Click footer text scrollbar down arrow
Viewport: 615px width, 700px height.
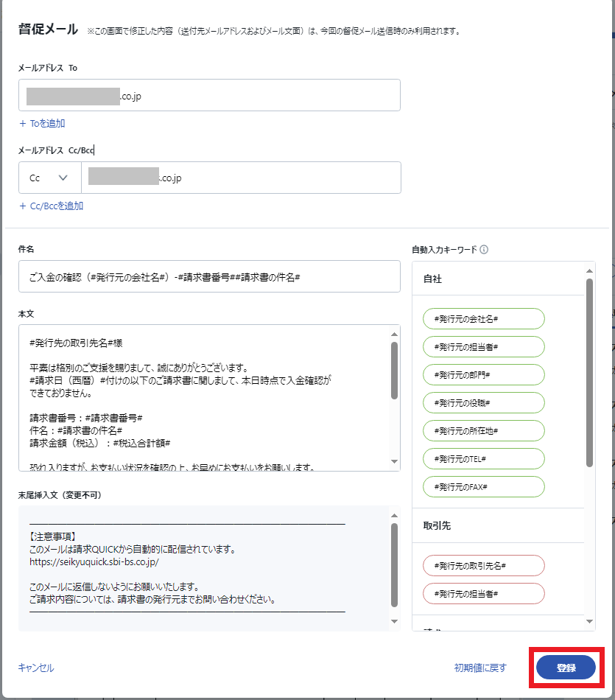tap(394, 621)
